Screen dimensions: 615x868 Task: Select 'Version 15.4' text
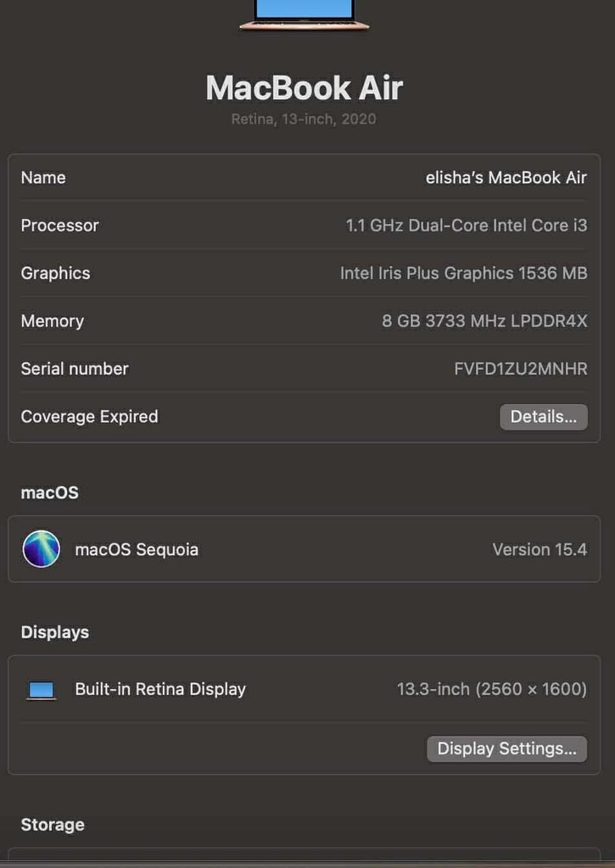coord(540,549)
